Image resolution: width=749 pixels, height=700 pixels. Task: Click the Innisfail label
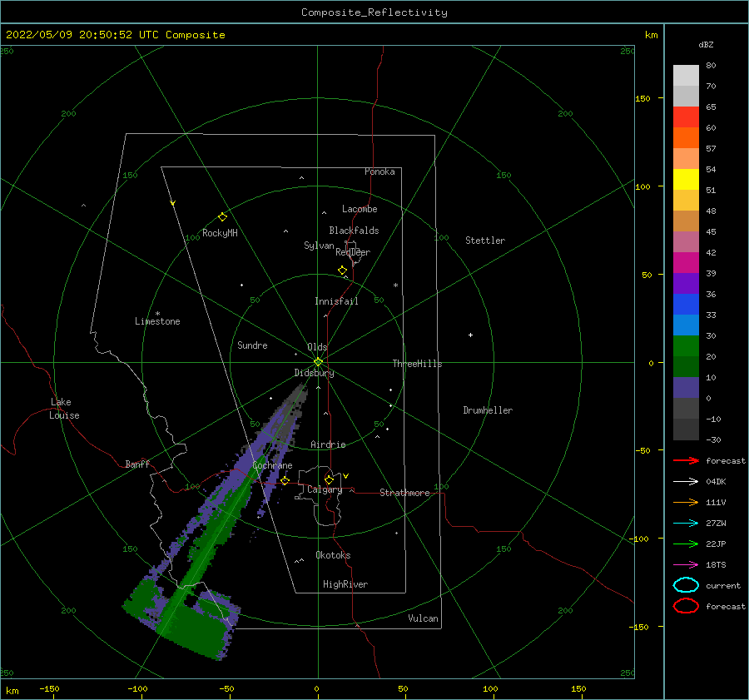(x=336, y=301)
